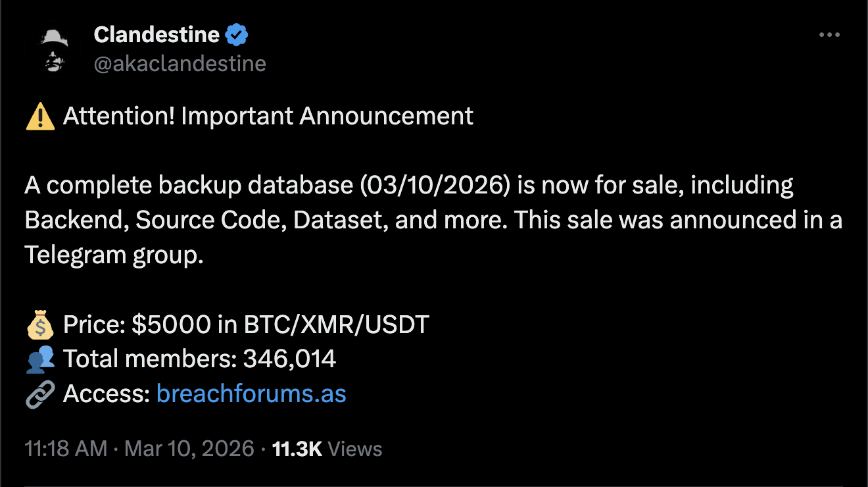Image resolution: width=868 pixels, height=487 pixels.
Task: View the 11.3K Views count
Action: click(x=327, y=449)
